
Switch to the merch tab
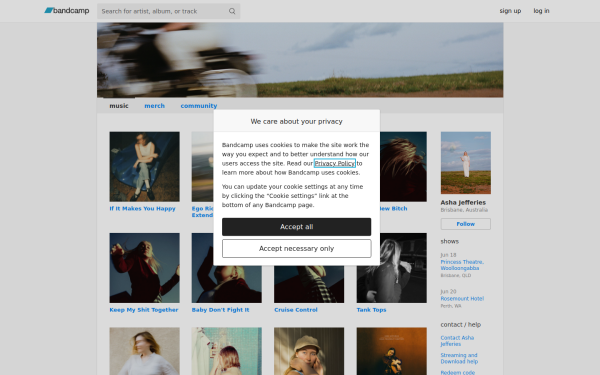[155, 106]
